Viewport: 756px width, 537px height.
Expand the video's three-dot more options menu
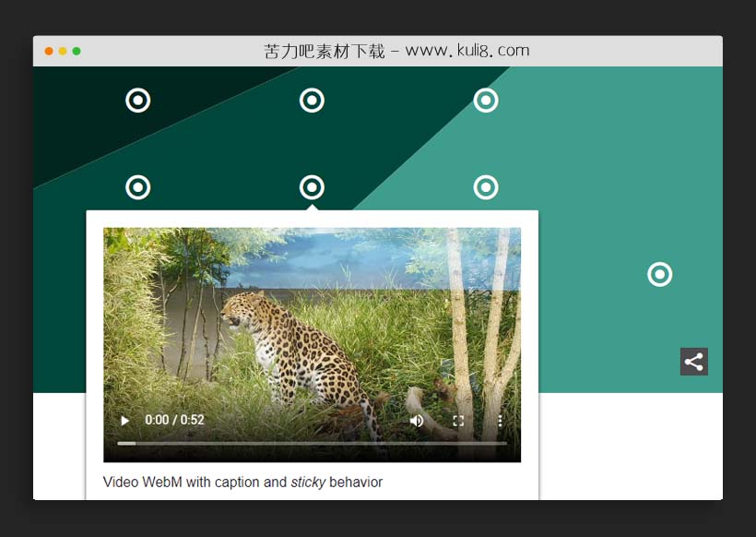point(500,421)
